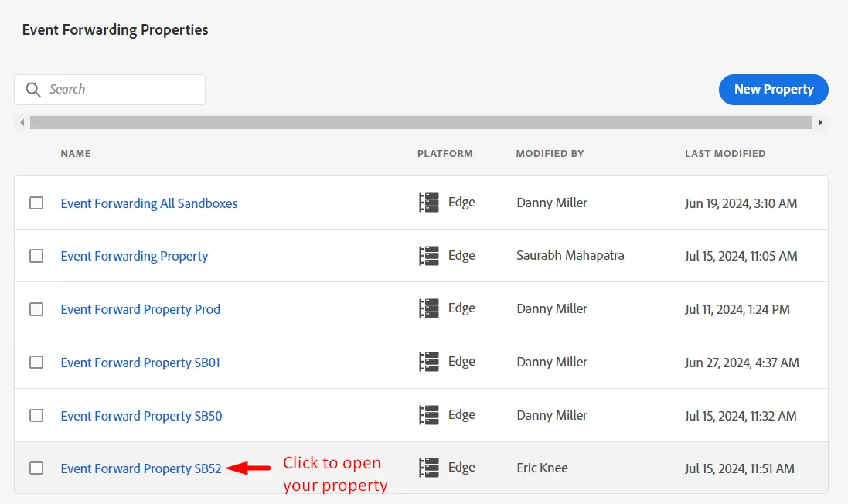Click the scrollbar left arrow
848x504 pixels.
pos(22,123)
